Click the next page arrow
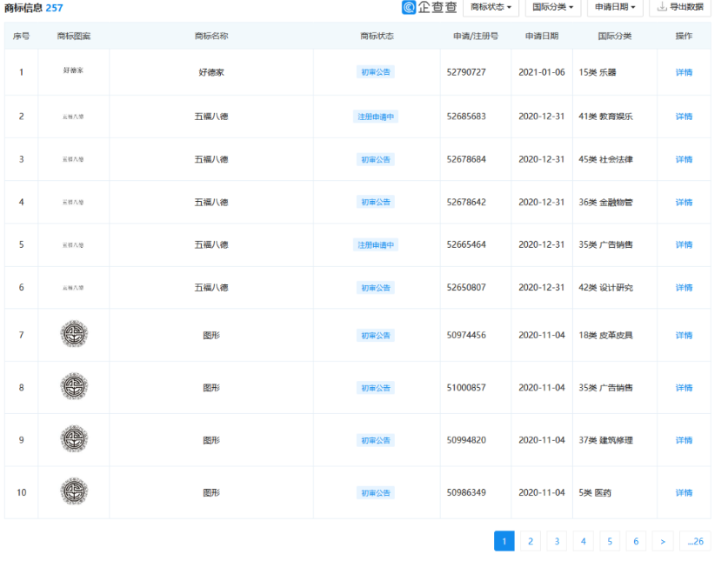 click(x=663, y=541)
